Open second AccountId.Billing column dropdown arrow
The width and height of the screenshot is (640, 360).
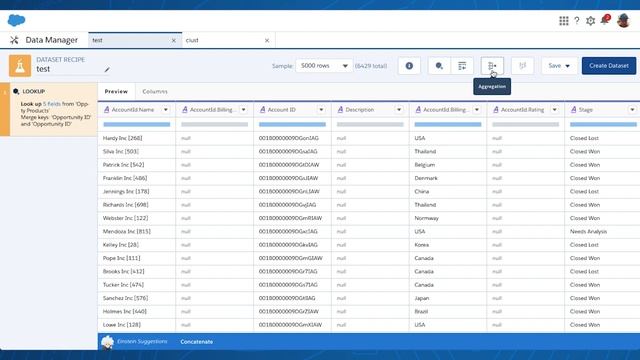point(477,110)
